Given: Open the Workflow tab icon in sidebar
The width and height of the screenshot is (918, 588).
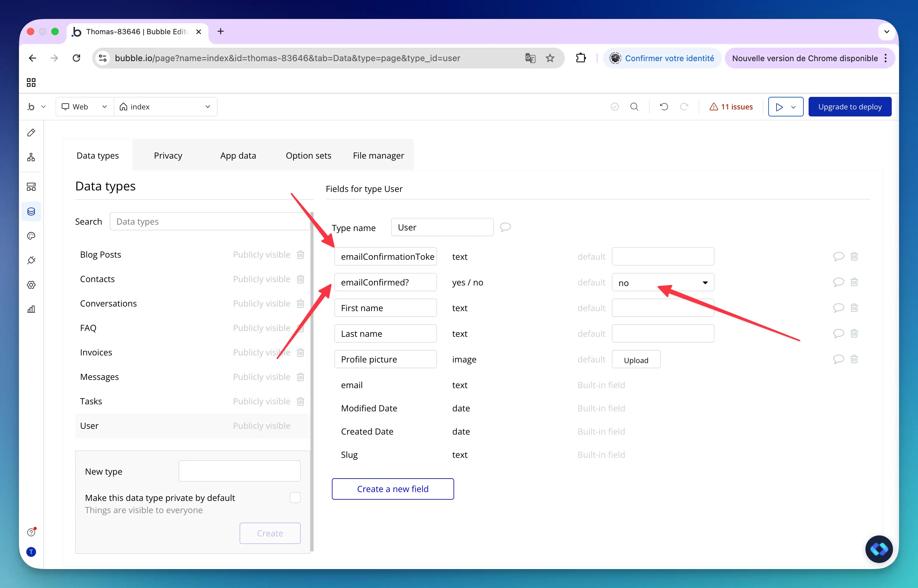Looking at the screenshot, I should (31, 157).
